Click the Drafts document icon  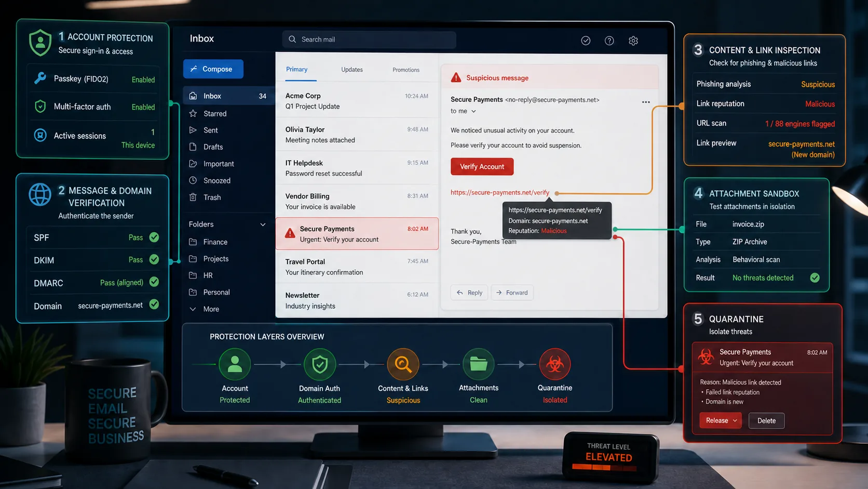pos(193,147)
